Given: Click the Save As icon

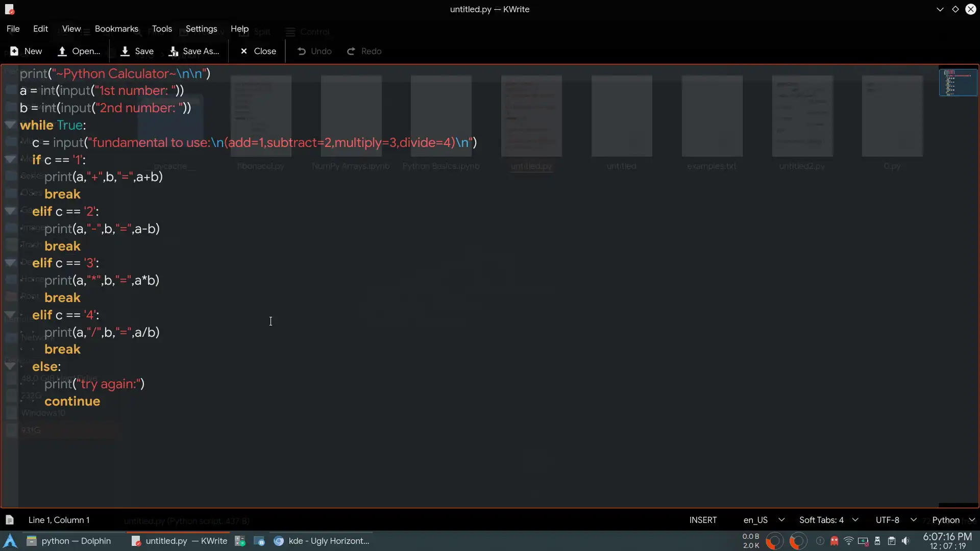Looking at the screenshot, I should (174, 51).
